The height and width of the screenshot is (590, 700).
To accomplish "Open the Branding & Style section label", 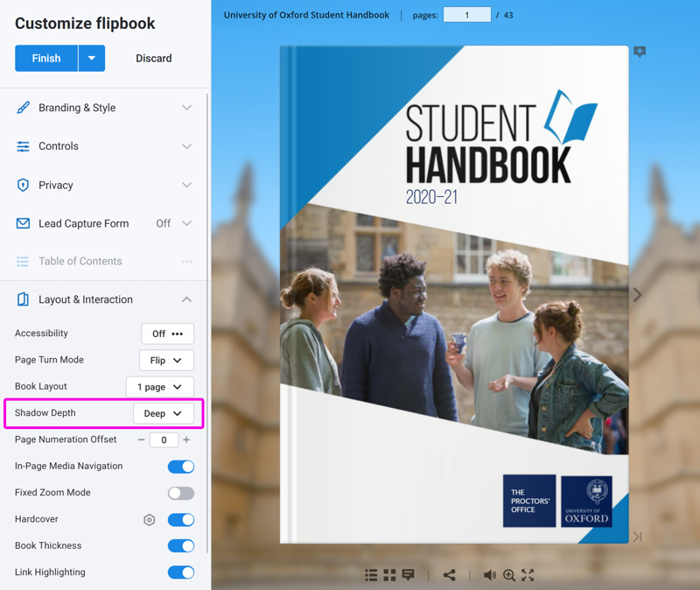I will click(77, 108).
